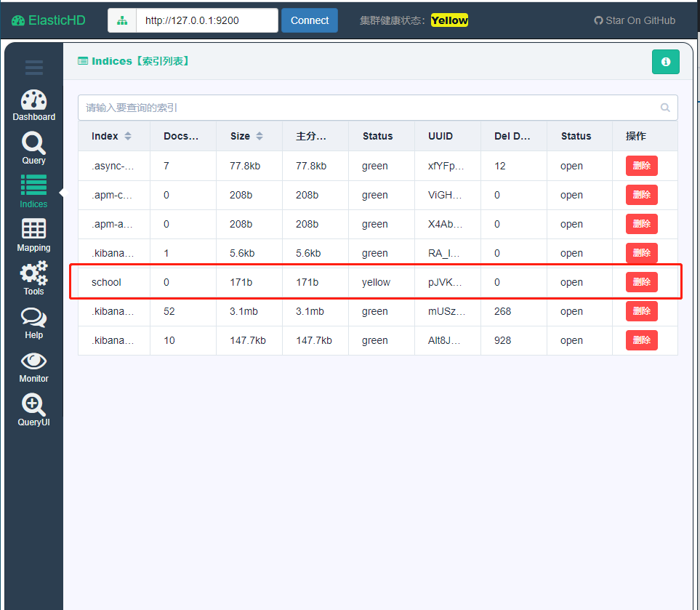Click the 268 deleted docs cell
700x610 pixels.
502,311
